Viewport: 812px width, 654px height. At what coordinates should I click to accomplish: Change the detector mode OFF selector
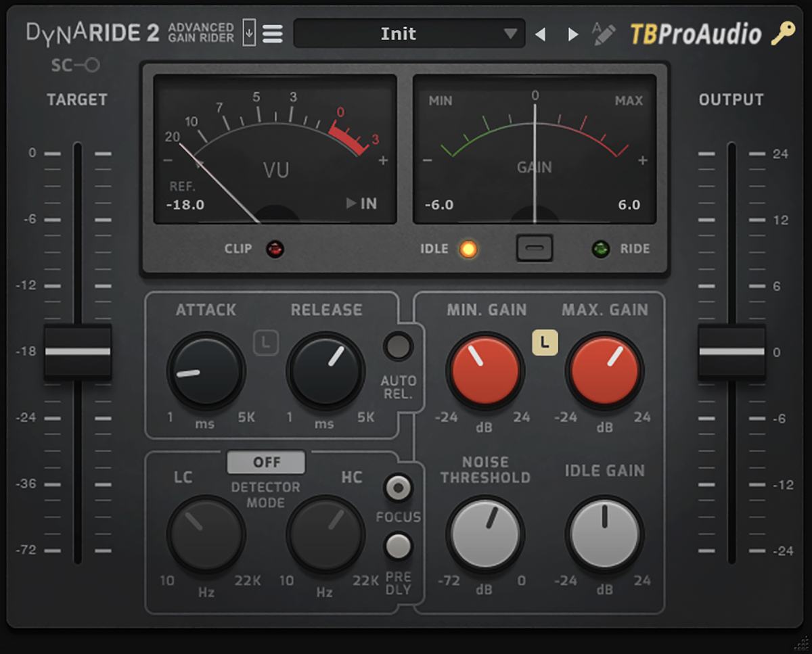pyautogui.click(x=266, y=463)
